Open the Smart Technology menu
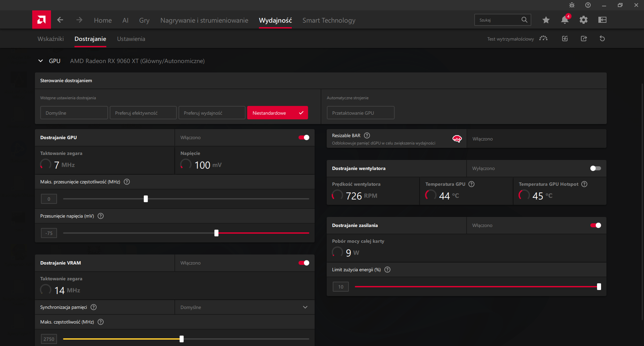644x346 pixels. pyautogui.click(x=329, y=20)
